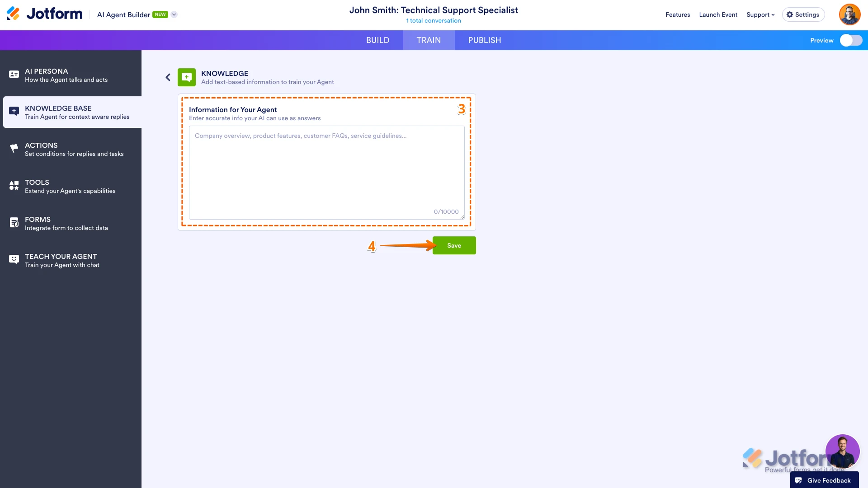The height and width of the screenshot is (488, 868).
Task: Expand the AI Agent Builder dropdown
Action: pos(174,14)
